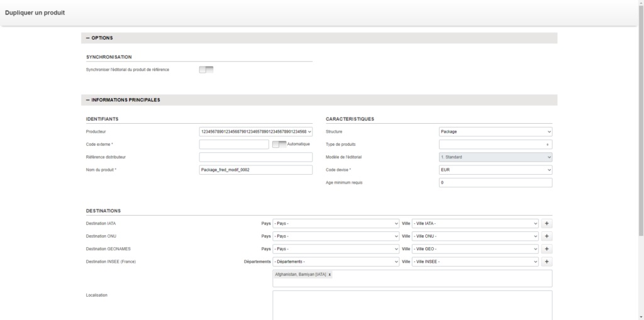Select a country in Destination IATA Pays
644x320 pixels.
(336, 223)
